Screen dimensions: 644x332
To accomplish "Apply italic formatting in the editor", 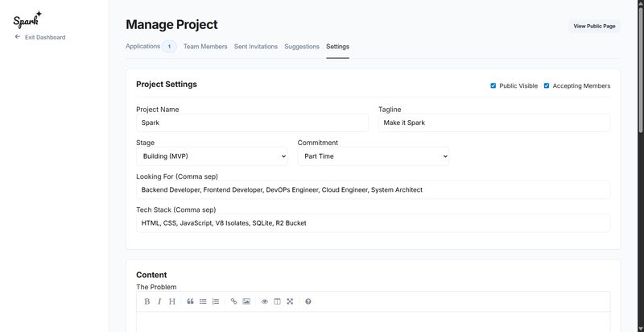I will [159, 301].
